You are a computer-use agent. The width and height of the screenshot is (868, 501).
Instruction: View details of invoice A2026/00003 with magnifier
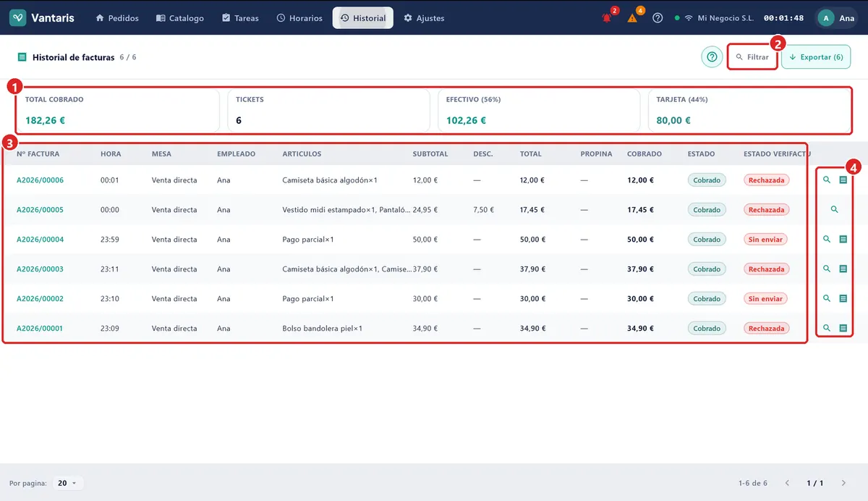[827, 269]
